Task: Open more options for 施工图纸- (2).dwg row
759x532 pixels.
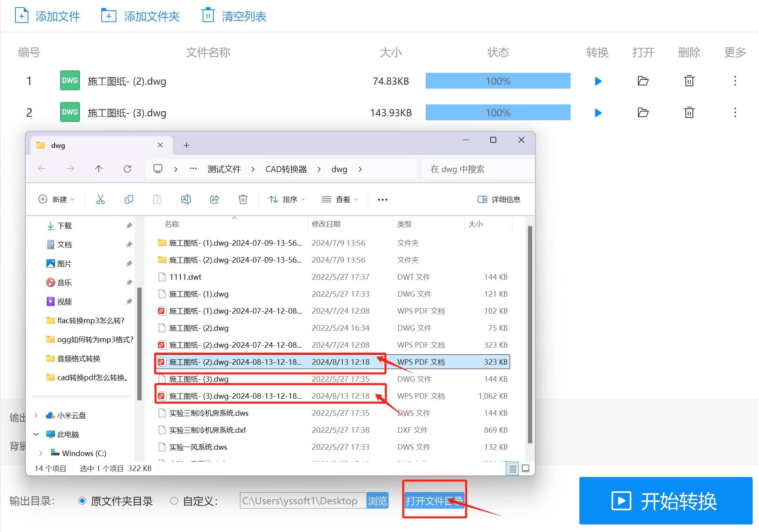Action: 735,81
